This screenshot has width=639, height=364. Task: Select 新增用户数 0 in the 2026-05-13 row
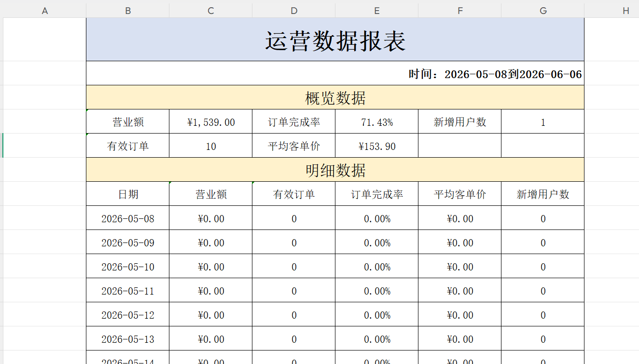[543, 338]
